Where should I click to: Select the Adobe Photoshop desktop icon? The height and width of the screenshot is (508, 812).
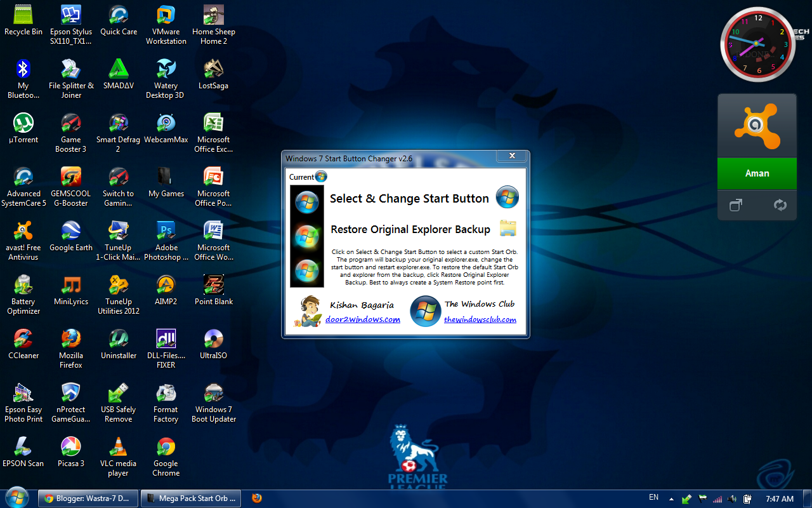[x=166, y=241]
